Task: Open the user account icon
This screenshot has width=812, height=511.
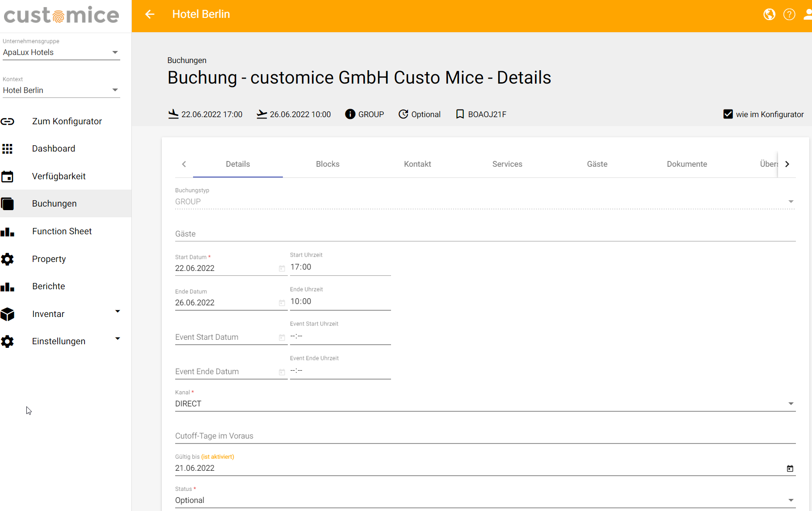Action: coord(808,14)
